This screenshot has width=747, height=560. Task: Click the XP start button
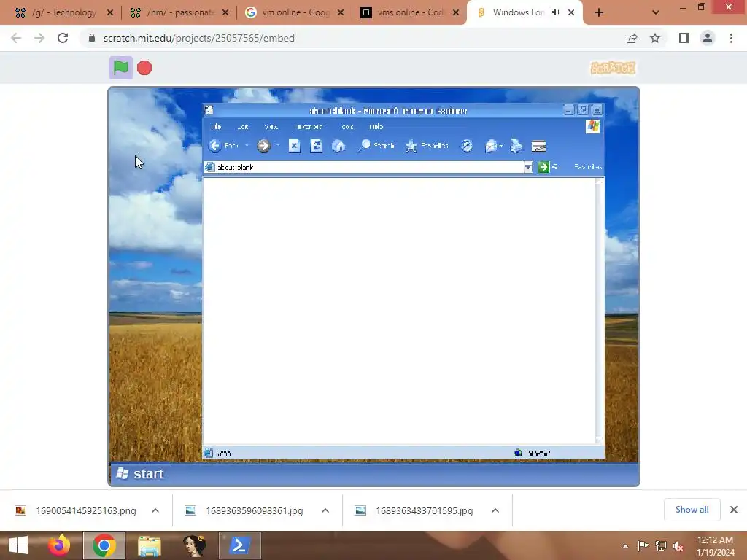[140, 474]
